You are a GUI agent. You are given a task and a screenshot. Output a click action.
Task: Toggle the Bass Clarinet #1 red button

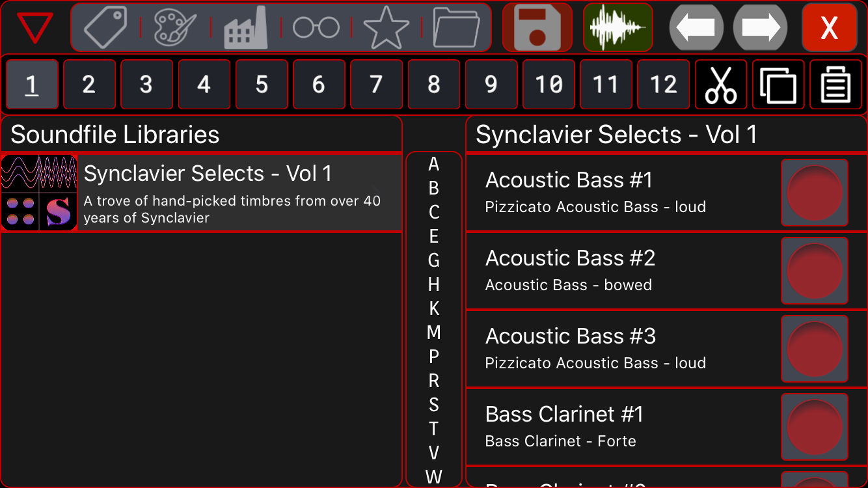814,427
